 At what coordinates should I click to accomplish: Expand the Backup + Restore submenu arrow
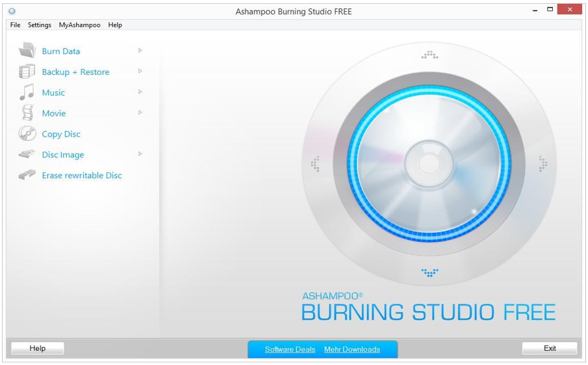click(x=140, y=72)
